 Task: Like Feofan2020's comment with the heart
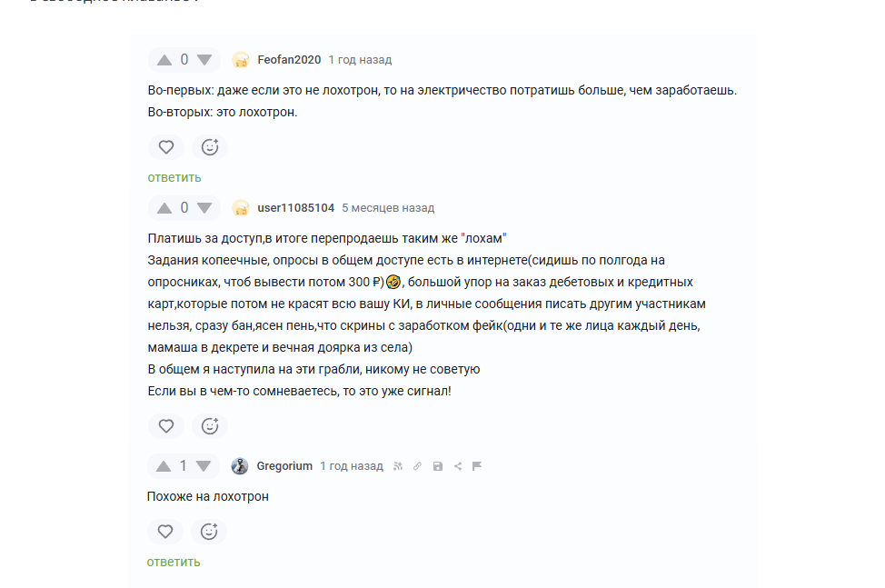pos(166,146)
